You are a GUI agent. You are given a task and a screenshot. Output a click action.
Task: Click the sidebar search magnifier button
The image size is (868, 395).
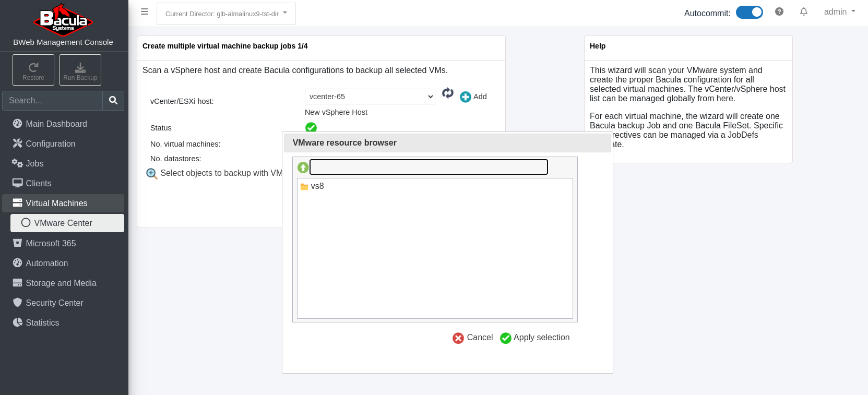(x=113, y=100)
